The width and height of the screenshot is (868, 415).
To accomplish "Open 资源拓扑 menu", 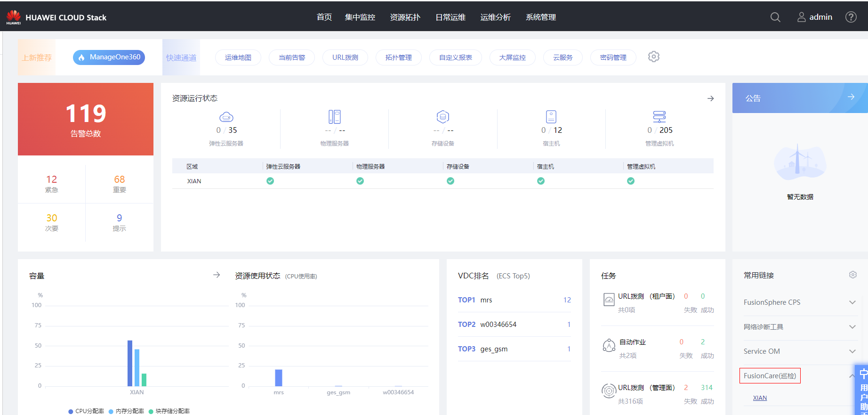I will click(x=405, y=17).
